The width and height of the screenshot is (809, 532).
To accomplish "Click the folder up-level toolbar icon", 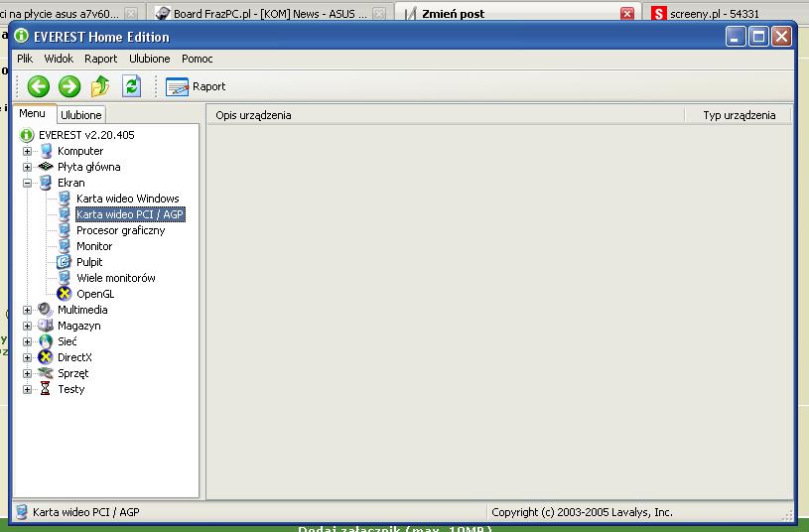I will tap(100, 86).
